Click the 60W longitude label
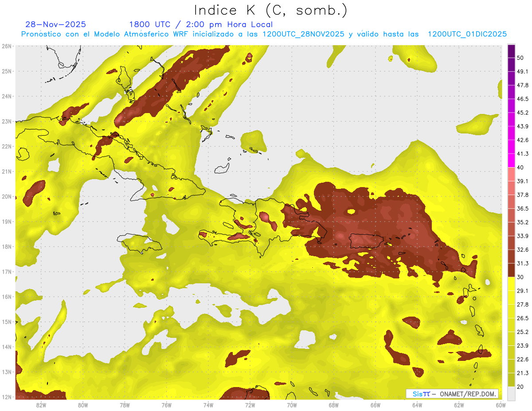Screen dimensions: 532x411 click(x=501, y=405)
